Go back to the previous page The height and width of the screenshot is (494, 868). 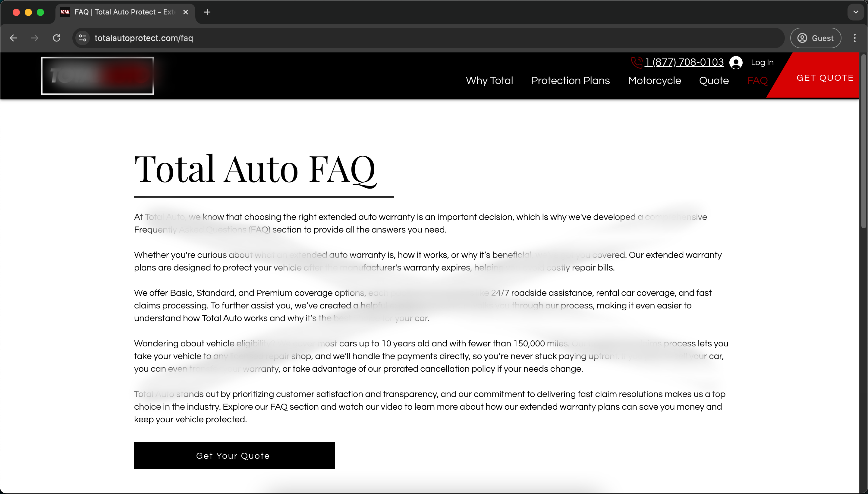[14, 38]
